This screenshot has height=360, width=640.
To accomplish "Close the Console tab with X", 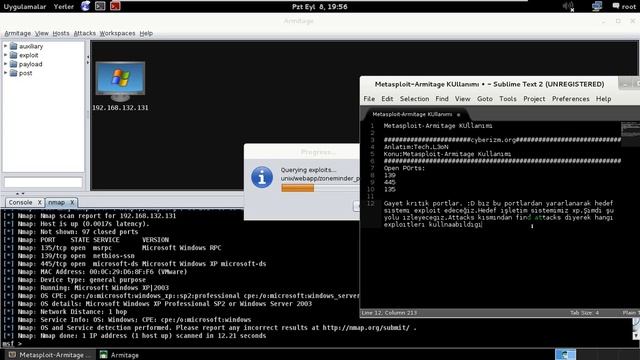I will point(40,202).
